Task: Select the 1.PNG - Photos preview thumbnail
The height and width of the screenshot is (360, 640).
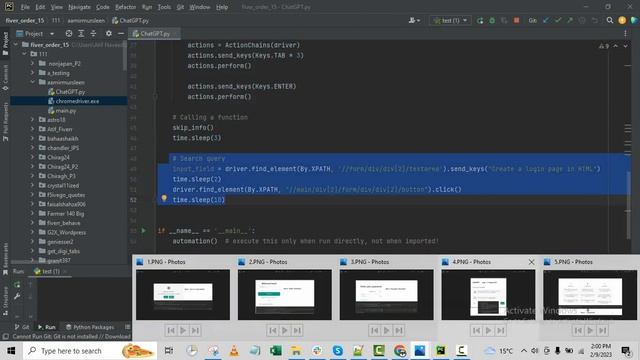Action: click(x=183, y=294)
